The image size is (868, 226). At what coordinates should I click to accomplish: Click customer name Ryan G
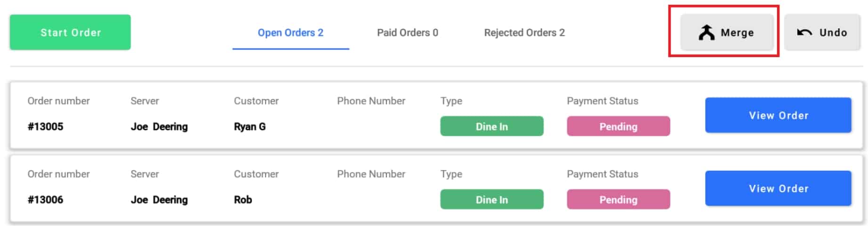[x=250, y=126]
